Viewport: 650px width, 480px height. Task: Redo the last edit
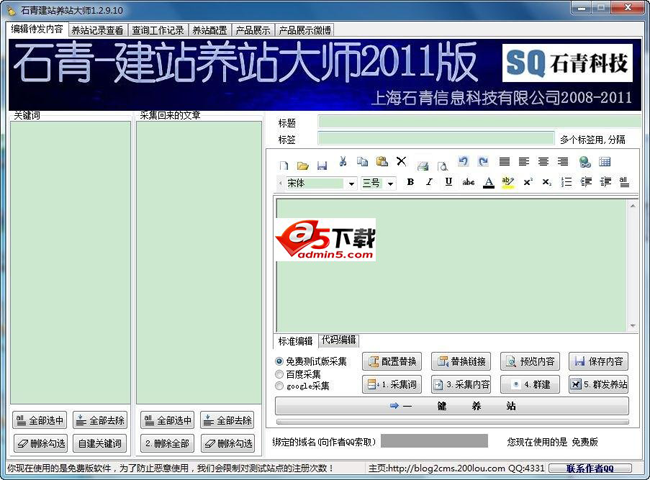click(x=483, y=161)
